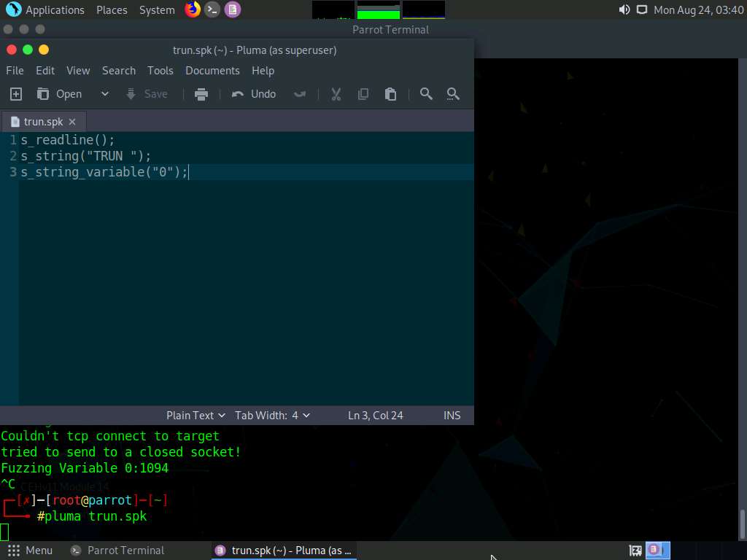The height and width of the screenshot is (560, 747).
Task: Open the System menu
Action: click(x=157, y=9)
